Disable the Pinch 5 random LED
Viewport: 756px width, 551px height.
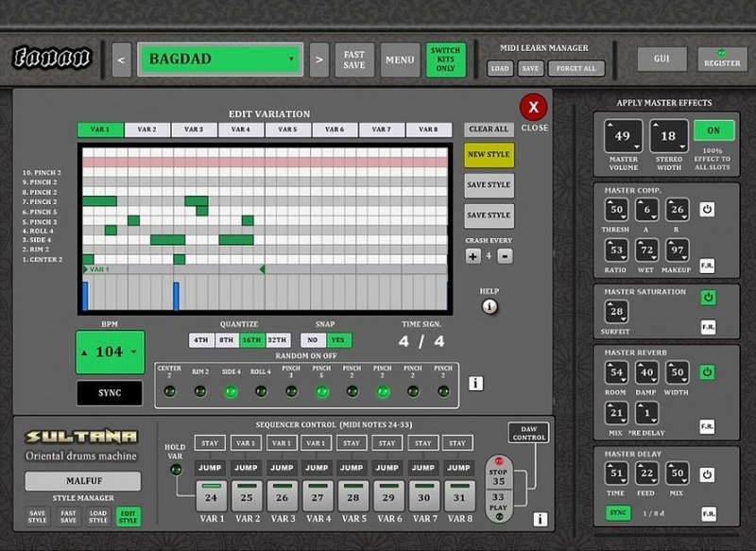coord(321,391)
